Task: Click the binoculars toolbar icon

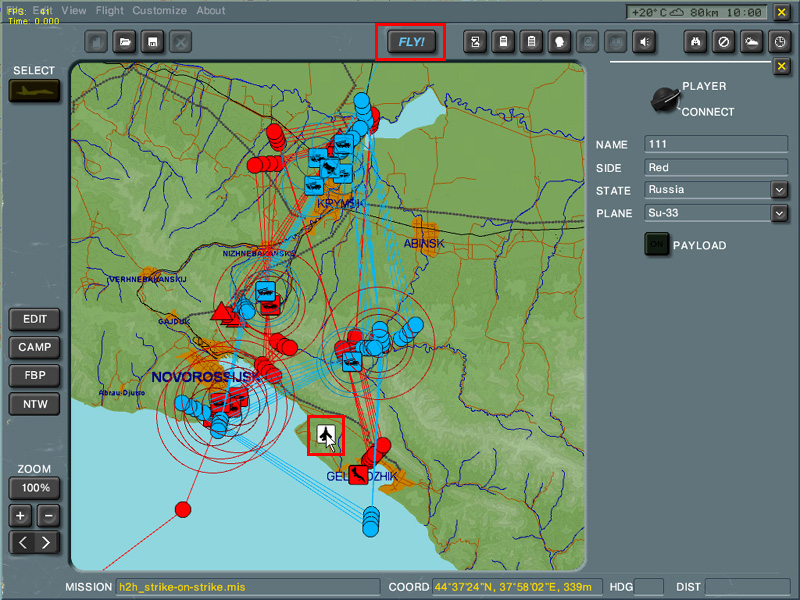Action: click(695, 42)
